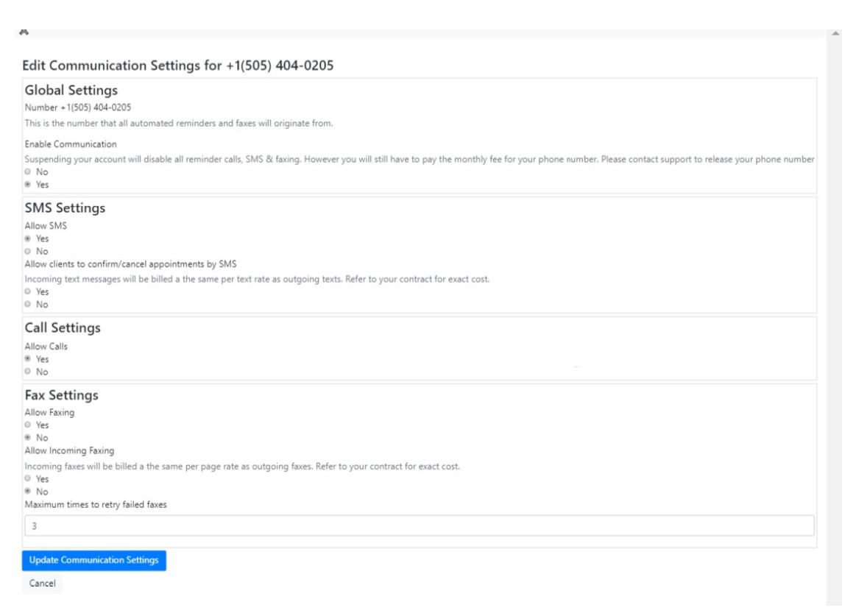Click the maximum fax retry times field
This screenshot has height=616, width=856.
click(420, 525)
